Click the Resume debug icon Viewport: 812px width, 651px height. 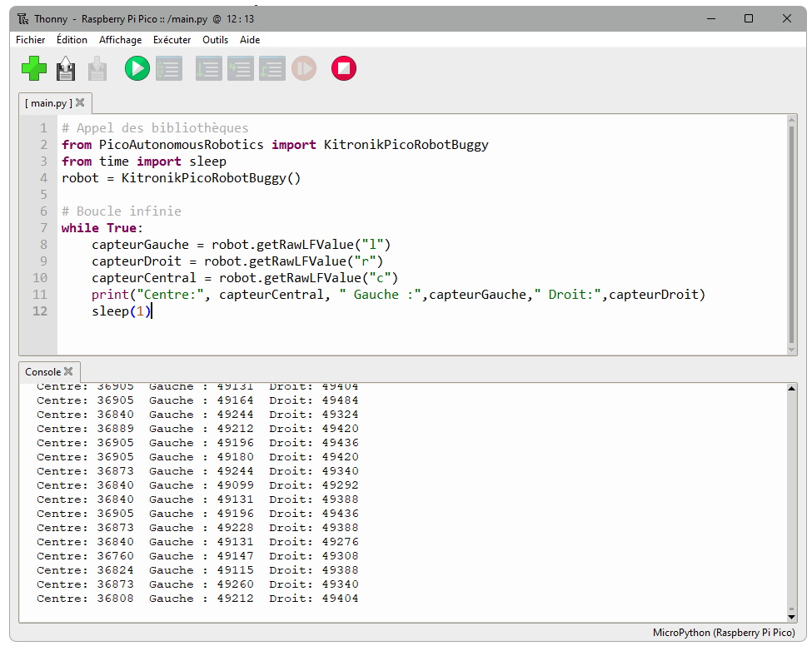coord(304,68)
